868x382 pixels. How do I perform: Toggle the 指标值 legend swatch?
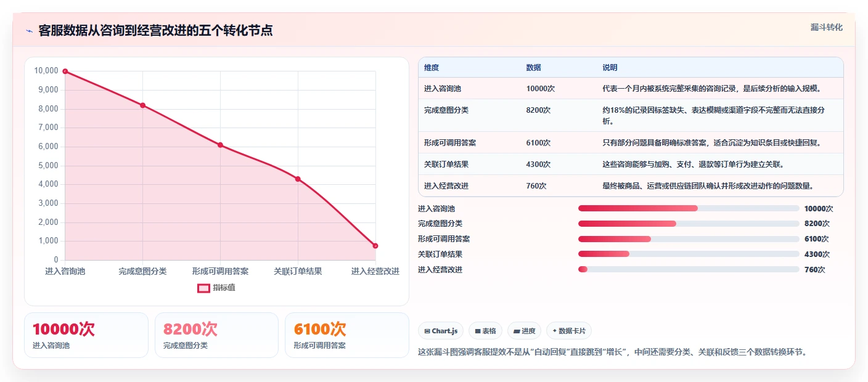203,288
